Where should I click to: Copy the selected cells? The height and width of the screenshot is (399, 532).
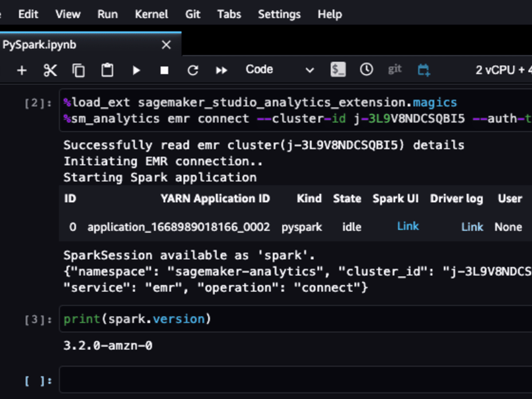pos(78,70)
